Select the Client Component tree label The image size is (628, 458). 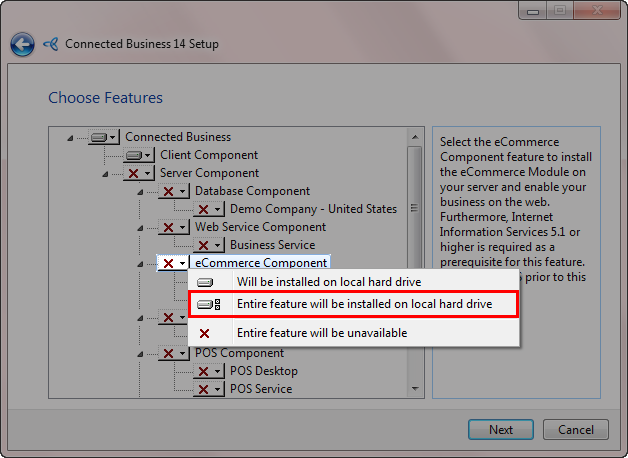point(209,155)
